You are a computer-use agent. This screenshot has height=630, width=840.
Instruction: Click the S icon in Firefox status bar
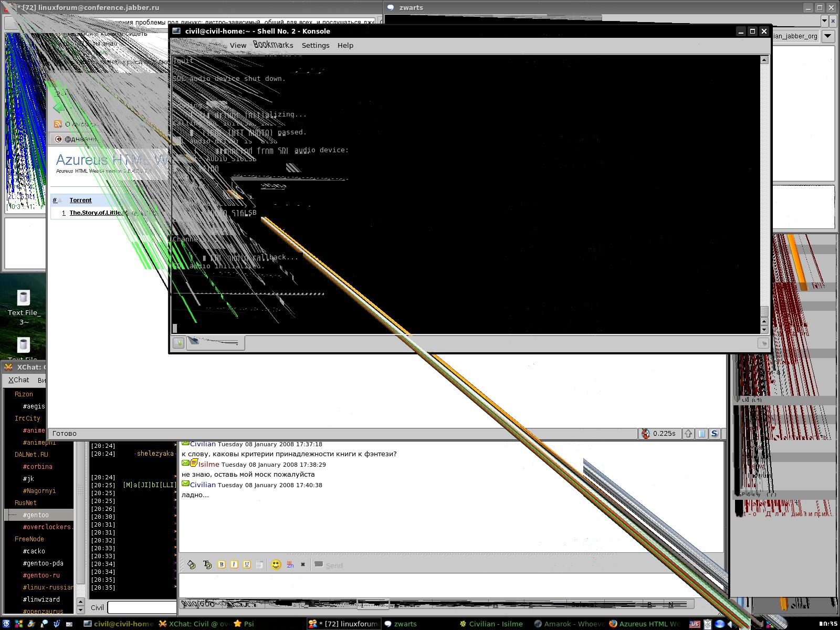(x=714, y=434)
